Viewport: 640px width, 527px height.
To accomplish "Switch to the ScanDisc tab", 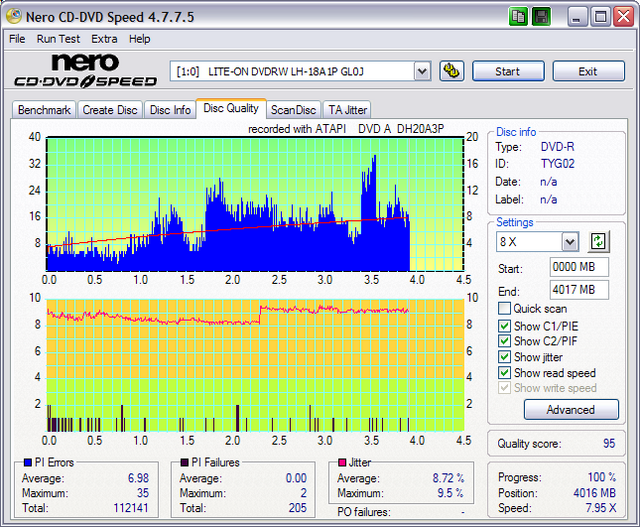I will click(293, 110).
